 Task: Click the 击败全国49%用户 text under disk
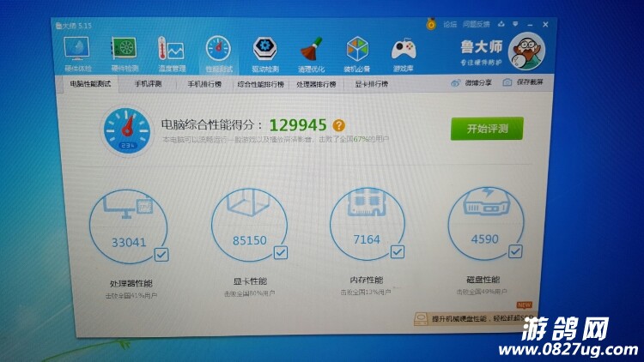[482, 292]
